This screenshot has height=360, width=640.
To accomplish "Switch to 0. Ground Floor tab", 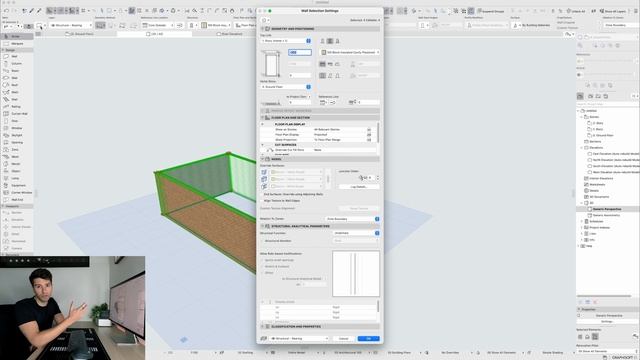I will [x=79, y=34].
